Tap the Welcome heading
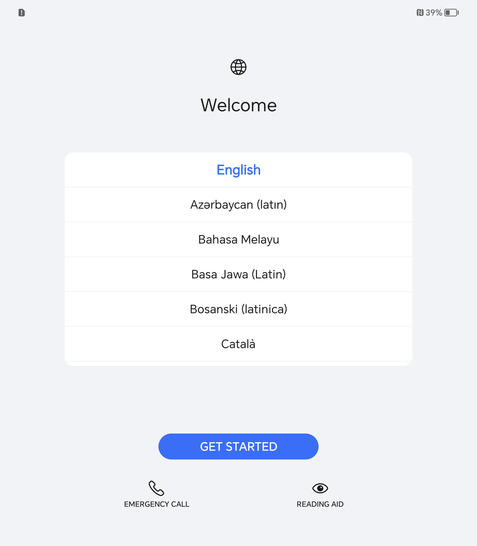Image resolution: width=477 pixels, height=546 pixels. [x=238, y=105]
